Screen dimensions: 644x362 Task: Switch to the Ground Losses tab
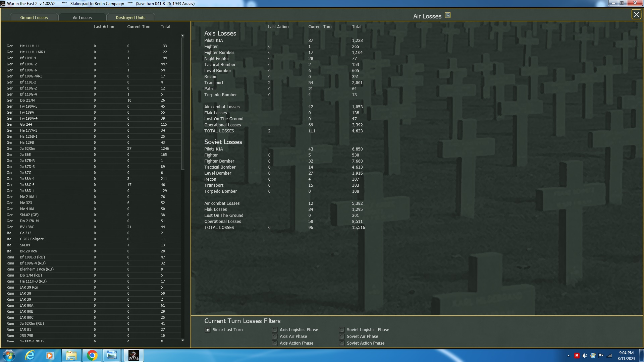34,17
